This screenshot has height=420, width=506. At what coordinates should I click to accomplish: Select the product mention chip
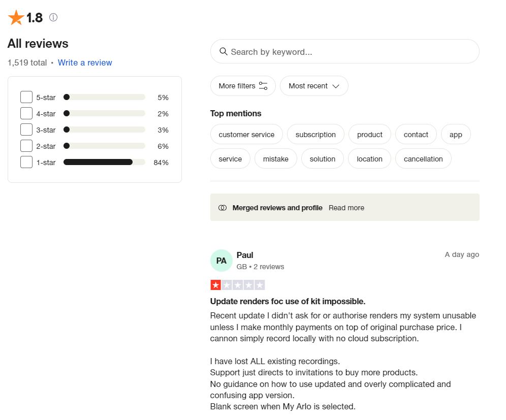[x=370, y=134]
